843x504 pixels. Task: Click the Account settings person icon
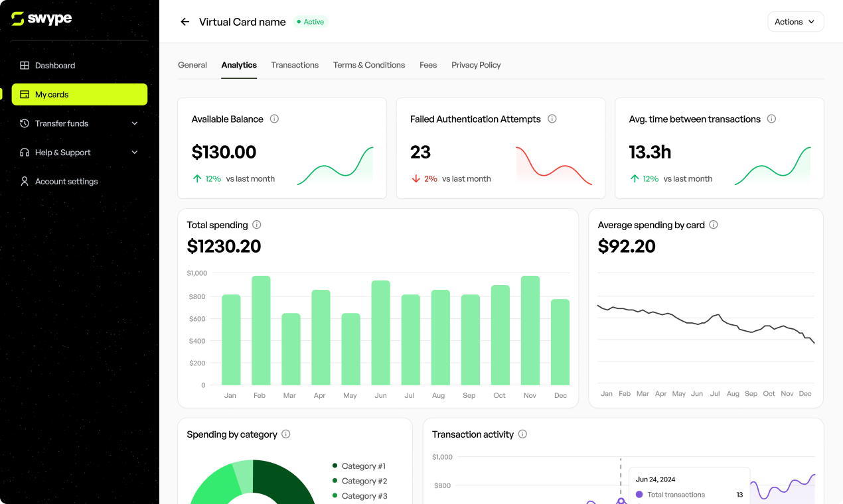coord(25,181)
